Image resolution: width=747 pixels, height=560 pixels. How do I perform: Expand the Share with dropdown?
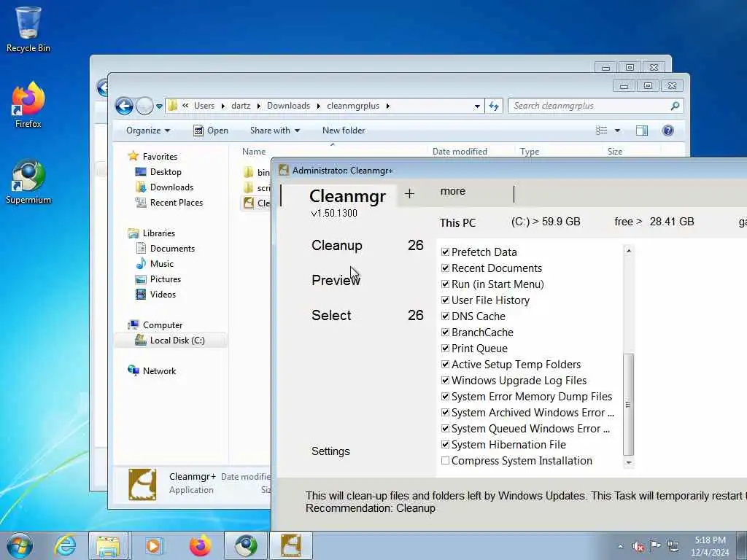coord(275,131)
